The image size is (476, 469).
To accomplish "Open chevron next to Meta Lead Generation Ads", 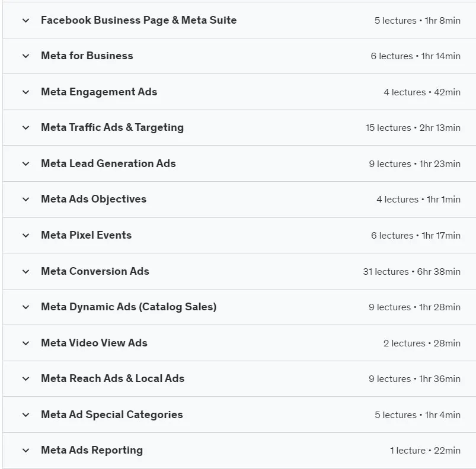I will (26, 163).
